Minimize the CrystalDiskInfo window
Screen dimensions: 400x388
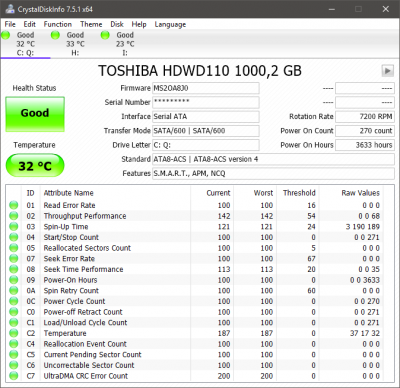(332, 9)
